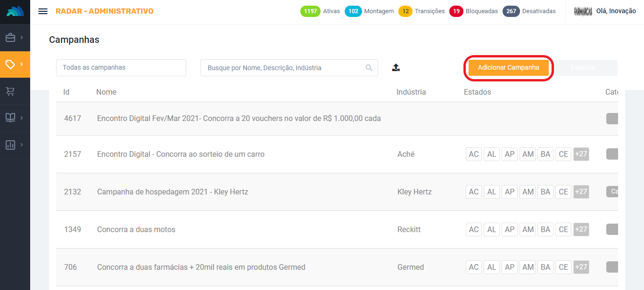Open the bar chart reports icon
644x290 pixels.
(10, 145)
